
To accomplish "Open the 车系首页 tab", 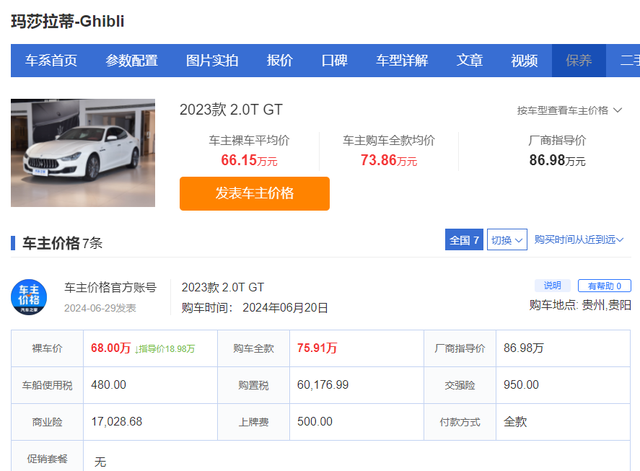I will coord(51,60).
